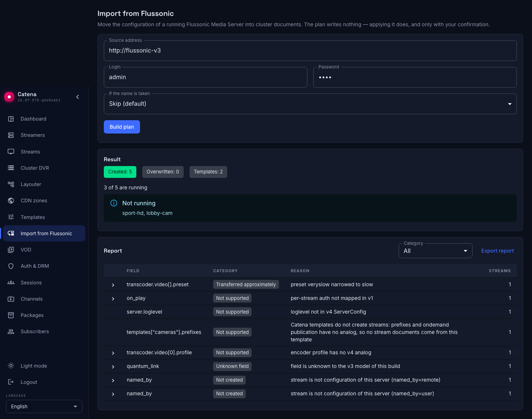Open the VOD section label

click(x=26, y=250)
